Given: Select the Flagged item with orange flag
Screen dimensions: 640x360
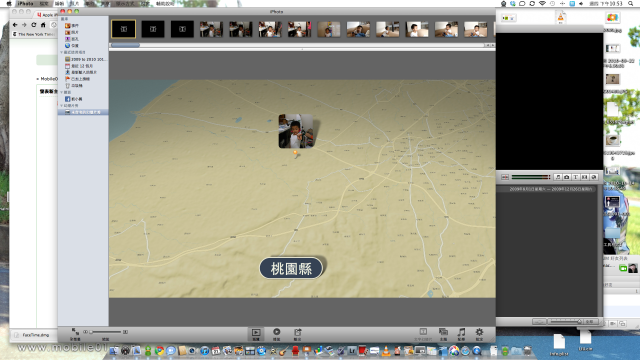Looking at the screenshot, I should [x=78, y=79].
